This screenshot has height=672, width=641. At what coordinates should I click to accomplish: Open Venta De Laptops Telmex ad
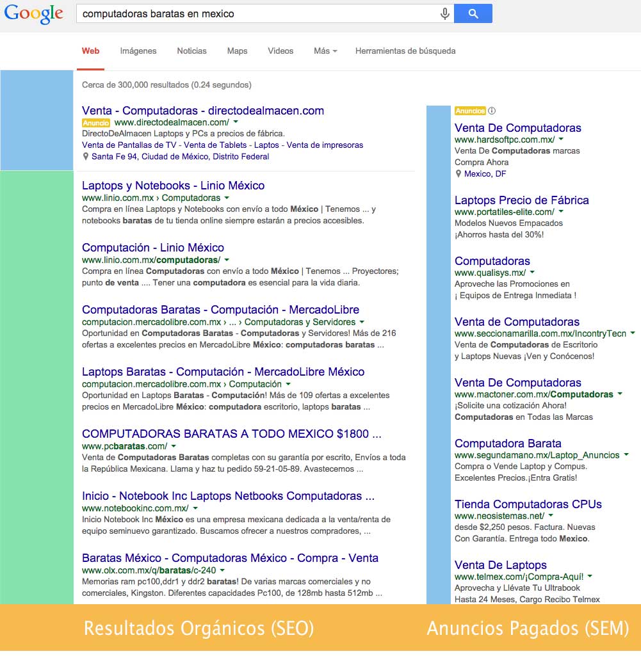500,565
